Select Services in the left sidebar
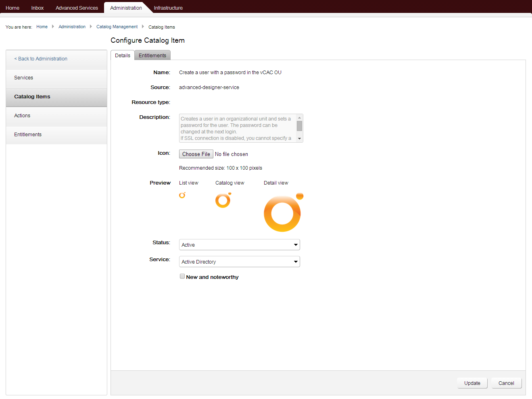The width and height of the screenshot is (532, 399). tap(24, 78)
